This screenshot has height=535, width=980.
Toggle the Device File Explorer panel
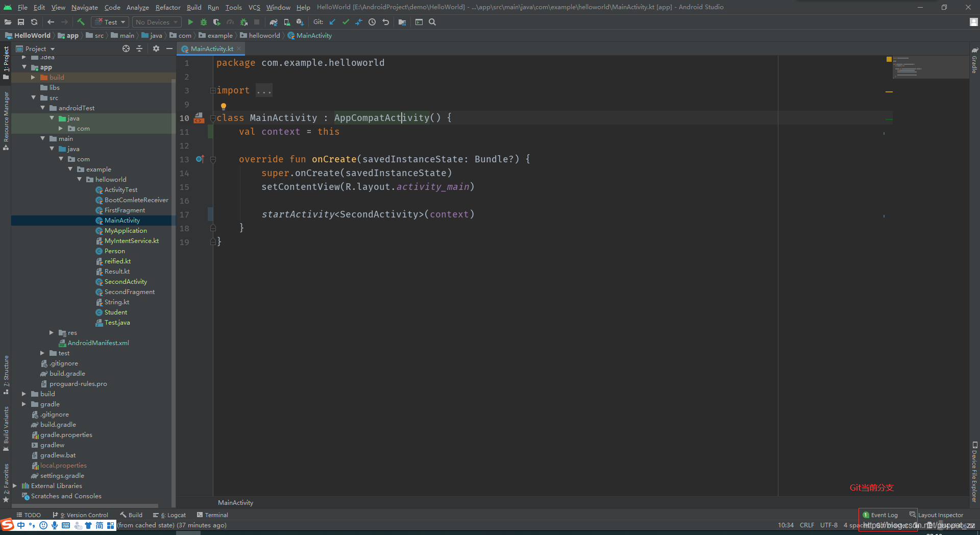pyautogui.click(x=974, y=472)
